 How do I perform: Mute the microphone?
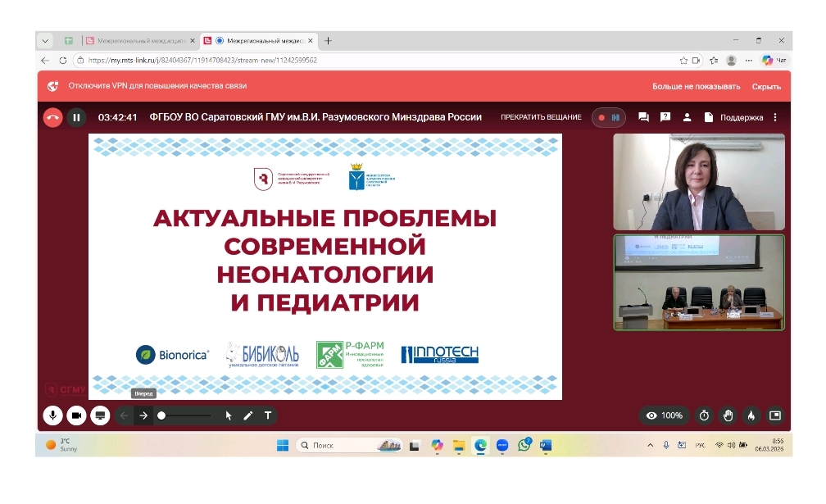[x=53, y=415]
